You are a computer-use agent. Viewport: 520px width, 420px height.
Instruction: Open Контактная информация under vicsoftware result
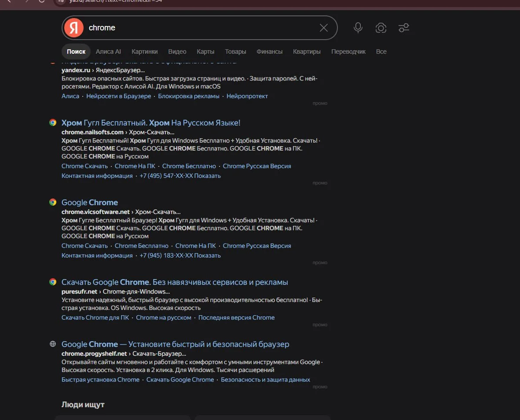[x=97, y=255]
